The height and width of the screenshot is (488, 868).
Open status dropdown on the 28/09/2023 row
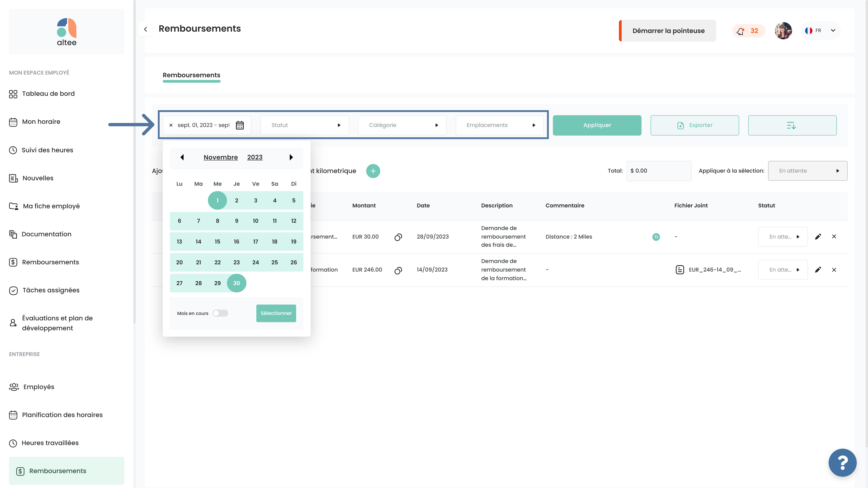coord(783,237)
